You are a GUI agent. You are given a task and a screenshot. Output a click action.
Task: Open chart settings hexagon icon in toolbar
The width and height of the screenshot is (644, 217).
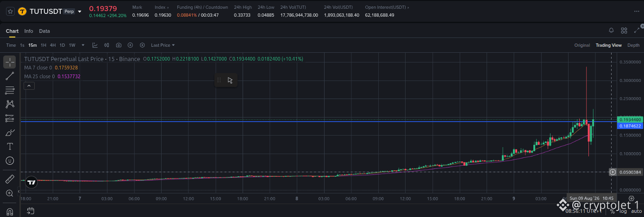[x=142, y=45]
